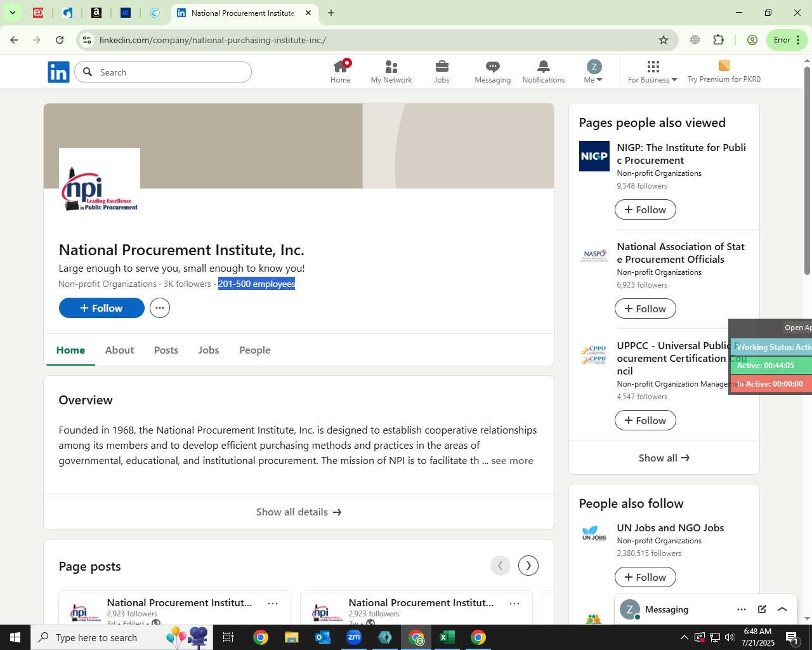Viewport: 812px width, 650px height.
Task: Open My Network page
Action: point(391,72)
